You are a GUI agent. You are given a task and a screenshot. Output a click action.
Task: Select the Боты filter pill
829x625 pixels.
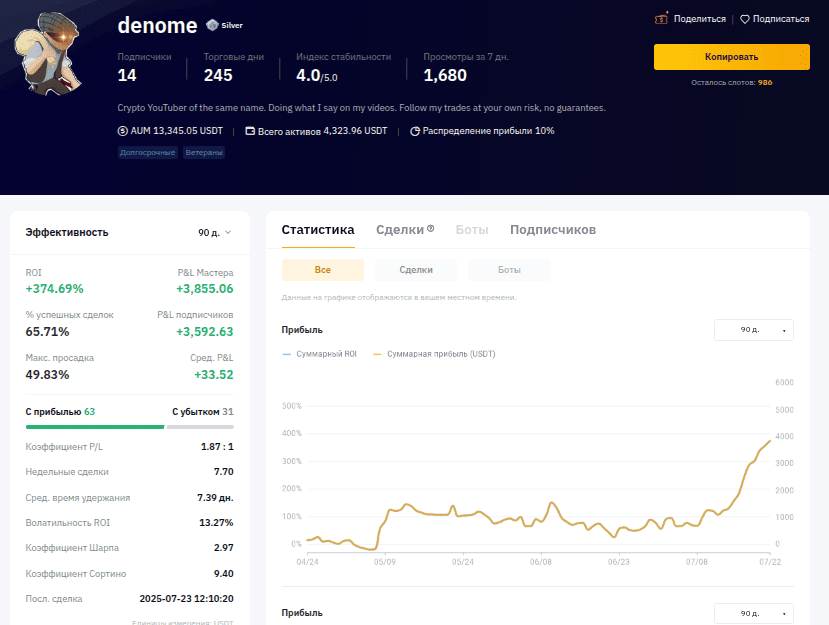pos(509,270)
